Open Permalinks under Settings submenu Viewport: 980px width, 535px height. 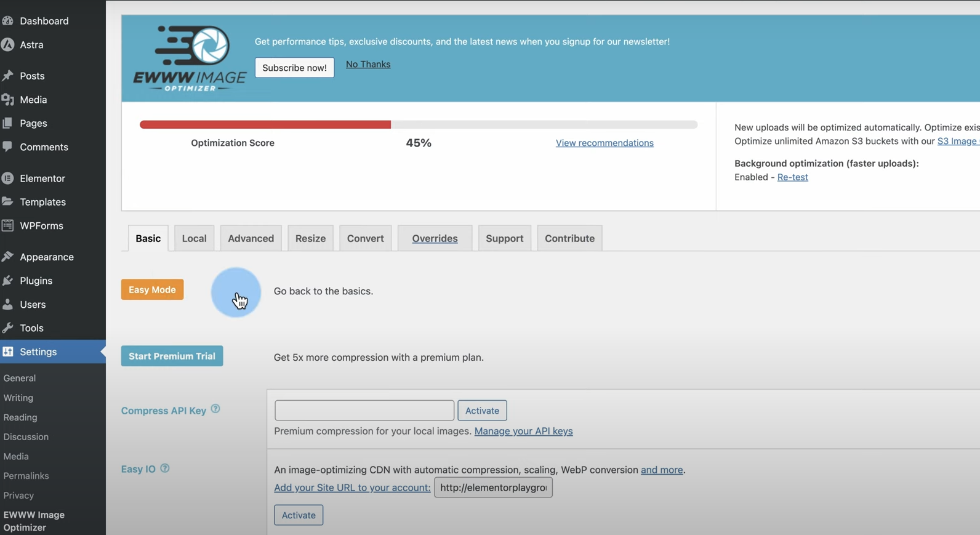tap(26, 476)
